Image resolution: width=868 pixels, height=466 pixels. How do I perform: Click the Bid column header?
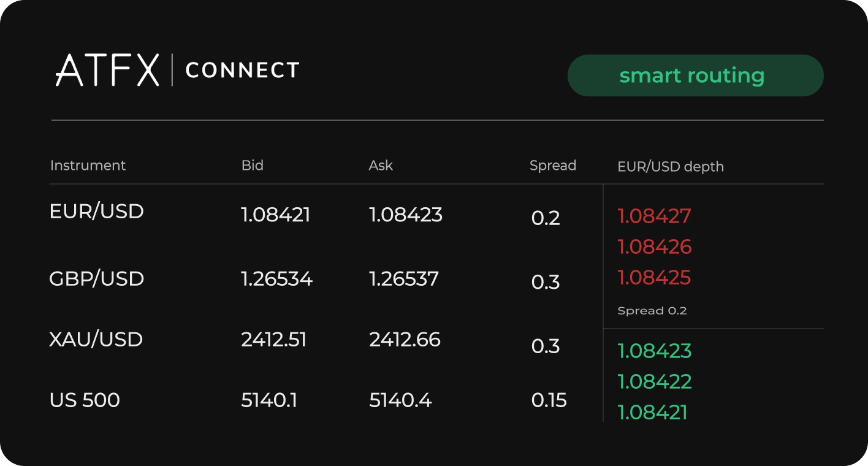[x=252, y=166]
